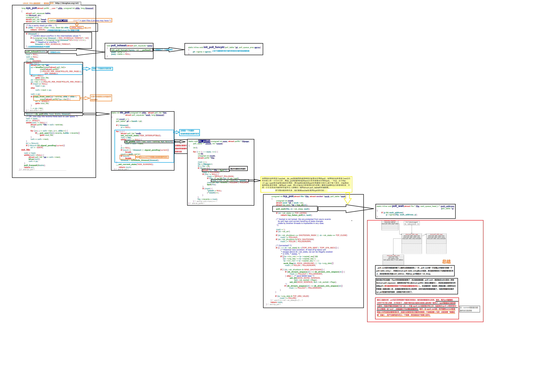This screenshot has width=537, height=392.
Task: Click the boxed 'OPEN_MAX)' in the nfds check
Action: tap(77, 28)
